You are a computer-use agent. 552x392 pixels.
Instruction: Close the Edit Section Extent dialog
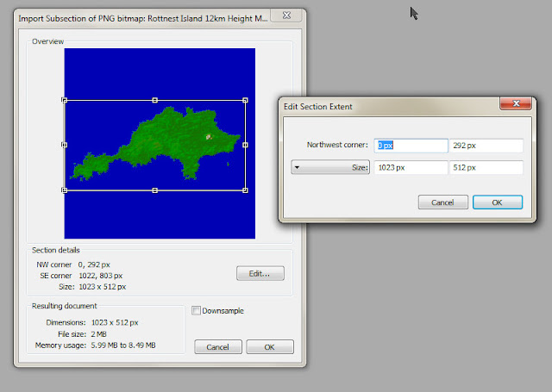tap(516, 103)
